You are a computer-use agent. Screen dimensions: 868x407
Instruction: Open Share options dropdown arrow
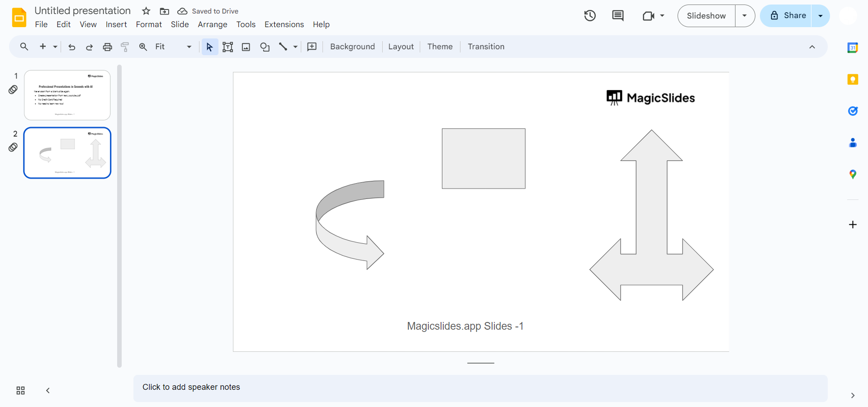click(x=821, y=16)
